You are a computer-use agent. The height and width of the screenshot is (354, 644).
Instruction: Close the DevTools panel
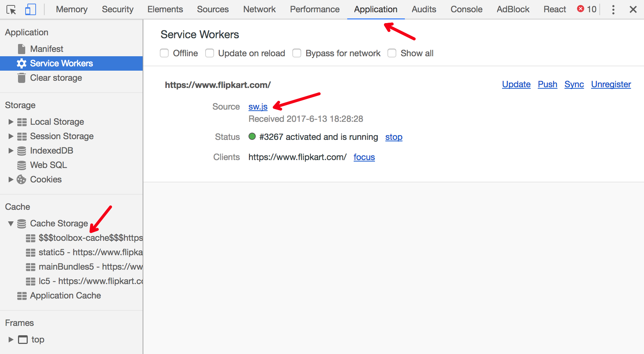coord(633,9)
